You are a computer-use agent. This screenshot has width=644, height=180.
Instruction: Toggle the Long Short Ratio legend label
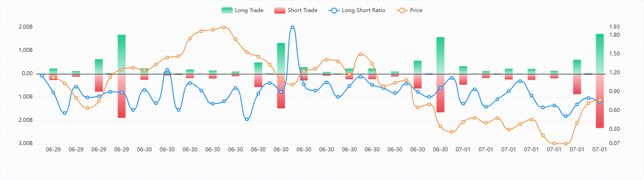point(364,10)
